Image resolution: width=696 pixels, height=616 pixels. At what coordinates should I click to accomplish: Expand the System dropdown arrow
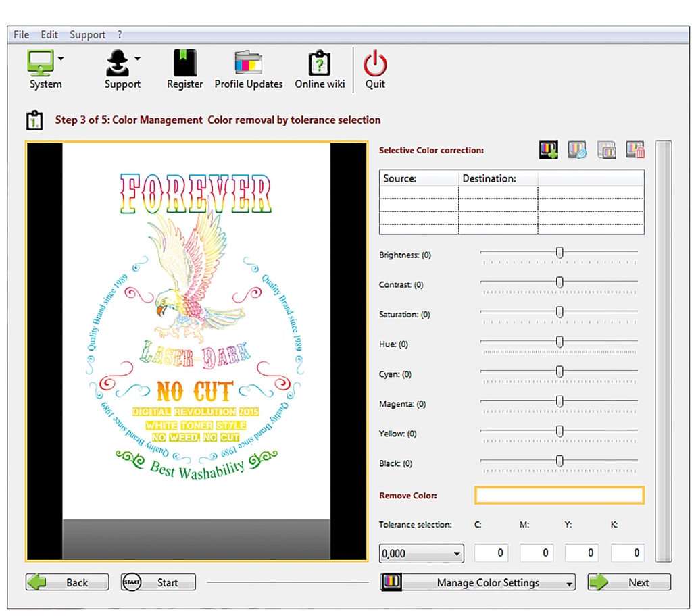point(61,59)
